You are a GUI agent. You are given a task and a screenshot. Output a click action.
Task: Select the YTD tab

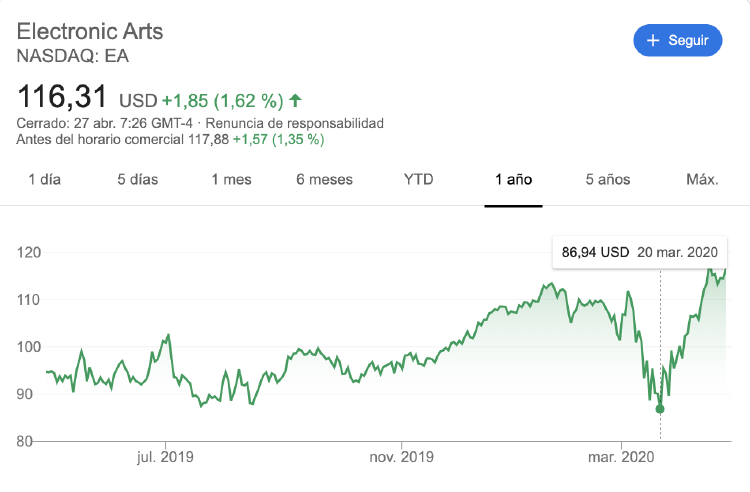(419, 180)
